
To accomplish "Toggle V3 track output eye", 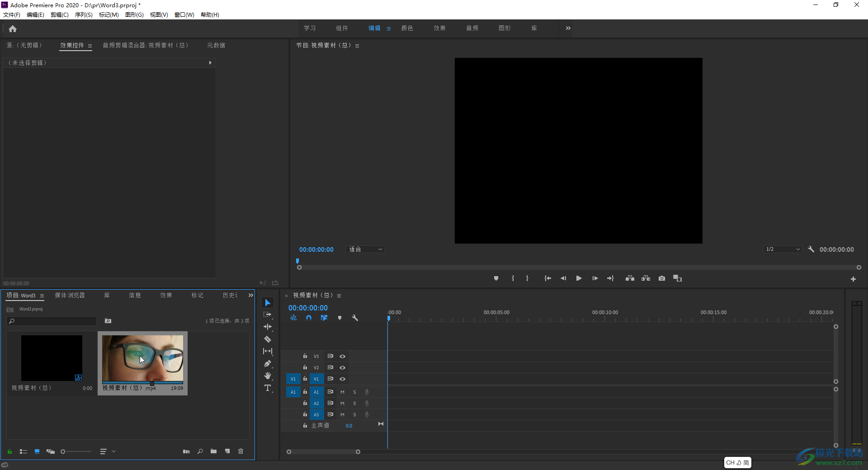I will click(x=342, y=357).
